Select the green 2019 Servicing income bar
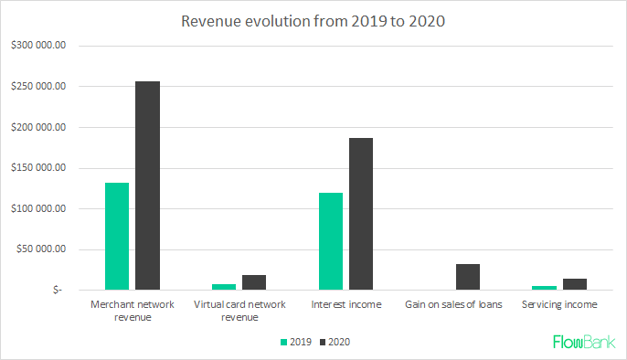The image size is (627, 360). [544, 288]
